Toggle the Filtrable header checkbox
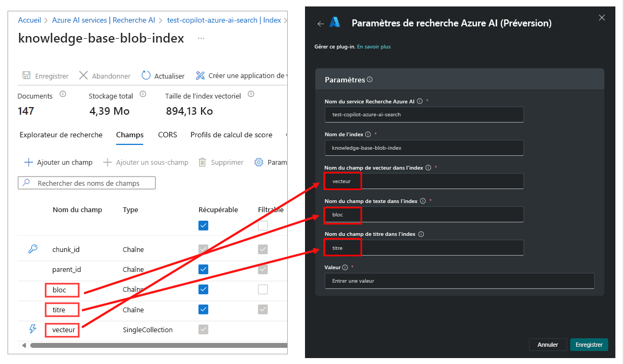Viewport: 624px width, 364px height. coord(263,225)
